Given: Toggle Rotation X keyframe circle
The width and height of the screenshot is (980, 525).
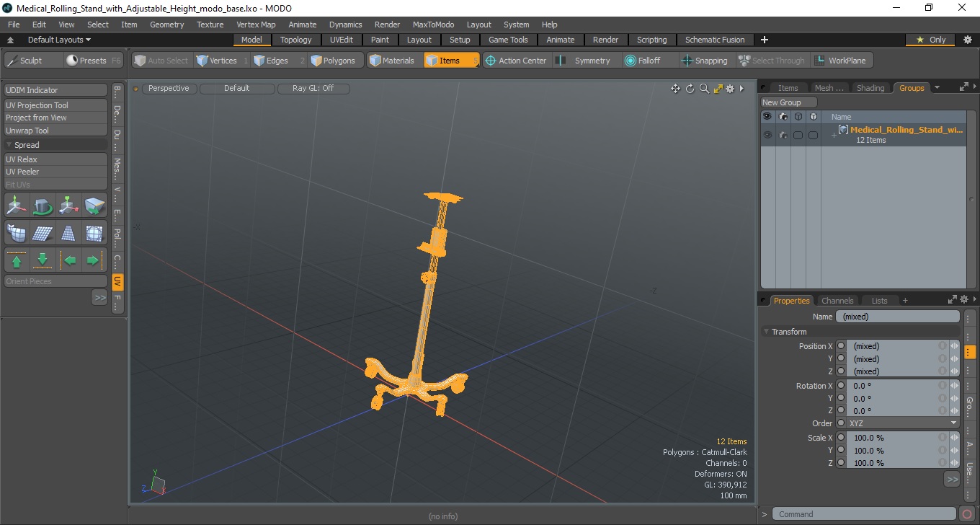Looking at the screenshot, I should 840,386.
